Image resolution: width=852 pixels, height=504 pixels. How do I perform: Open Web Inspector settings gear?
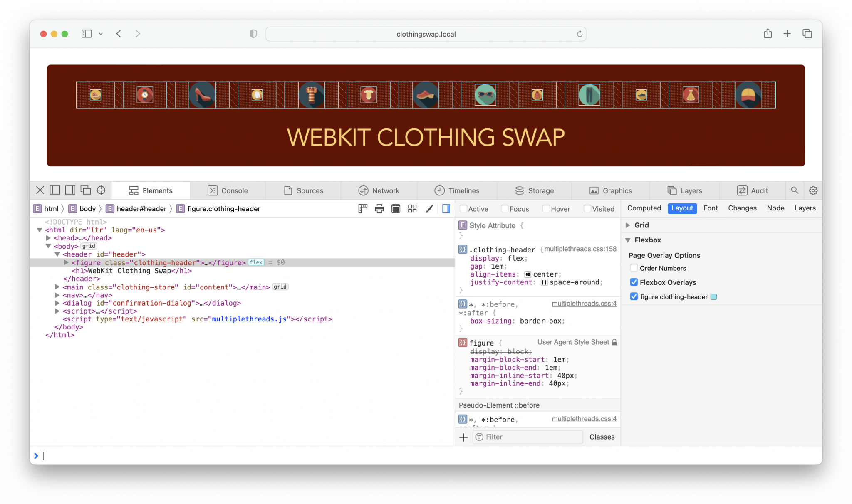tap(813, 190)
